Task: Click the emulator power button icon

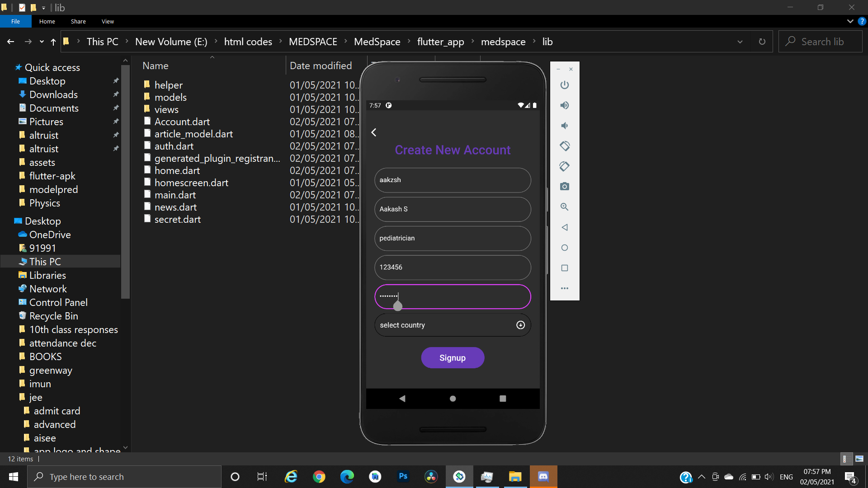Action: coord(564,85)
